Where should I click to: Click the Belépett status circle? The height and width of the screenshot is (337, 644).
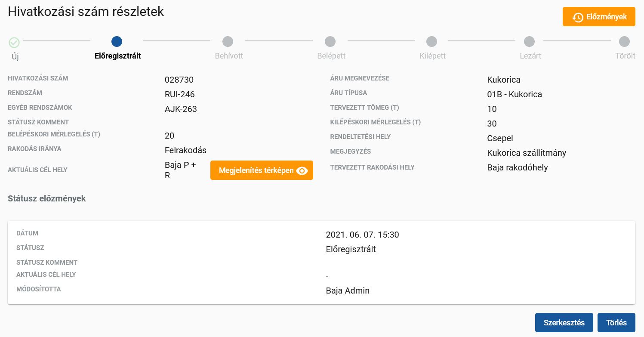330,41
